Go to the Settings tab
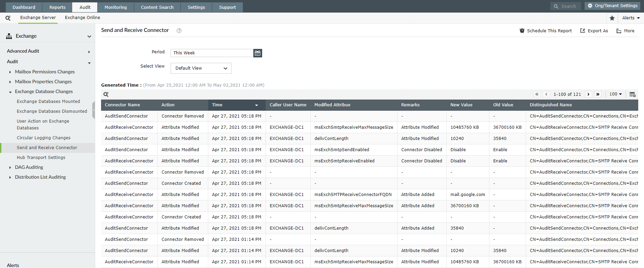The height and width of the screenshot is (268, 644). (x=196, y=7)
